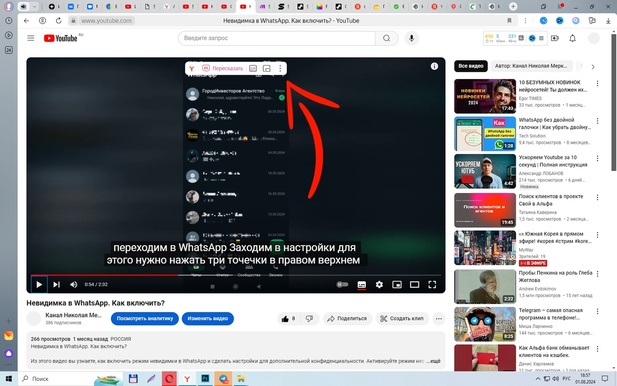Click the "Поделиться" share button
The image size is (617, 386).
tap(347, 318)
